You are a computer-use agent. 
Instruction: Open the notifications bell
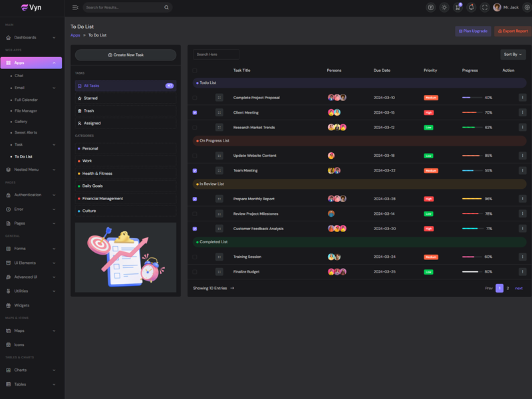click(x=471, y=7)
